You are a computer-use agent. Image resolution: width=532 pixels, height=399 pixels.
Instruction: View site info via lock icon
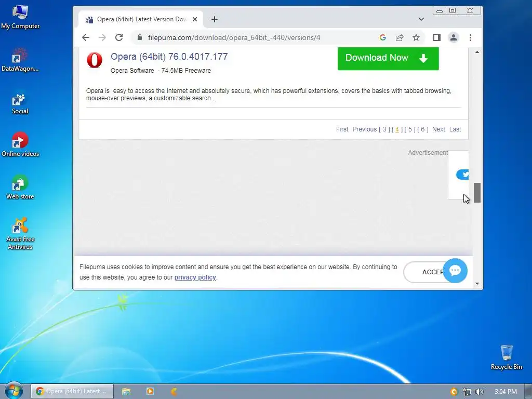click(139, 37)
